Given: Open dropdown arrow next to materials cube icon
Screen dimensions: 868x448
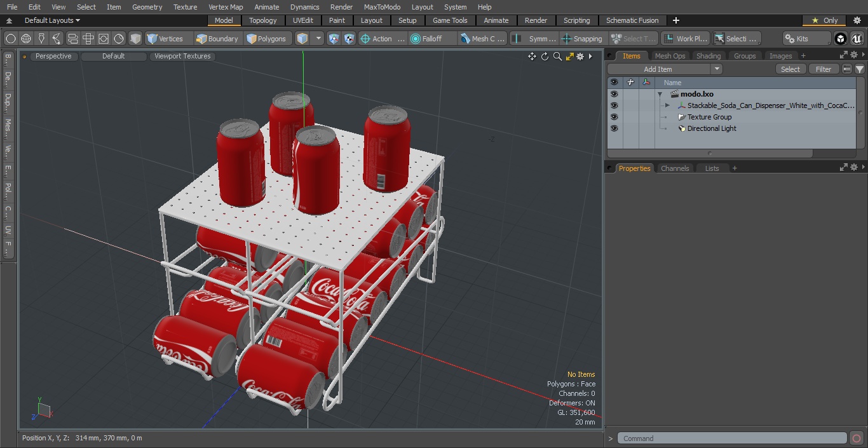Looking at the screenshot, I should pos(318,39).
